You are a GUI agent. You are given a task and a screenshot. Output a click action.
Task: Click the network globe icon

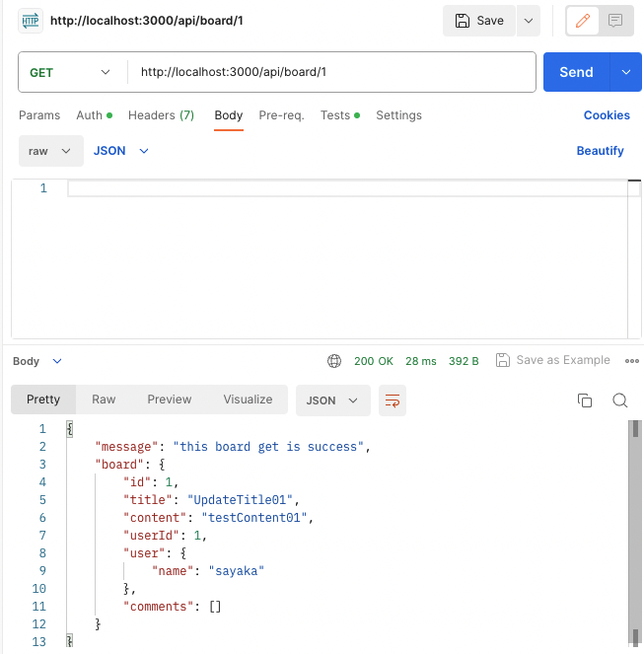click(x=334, y=361)
